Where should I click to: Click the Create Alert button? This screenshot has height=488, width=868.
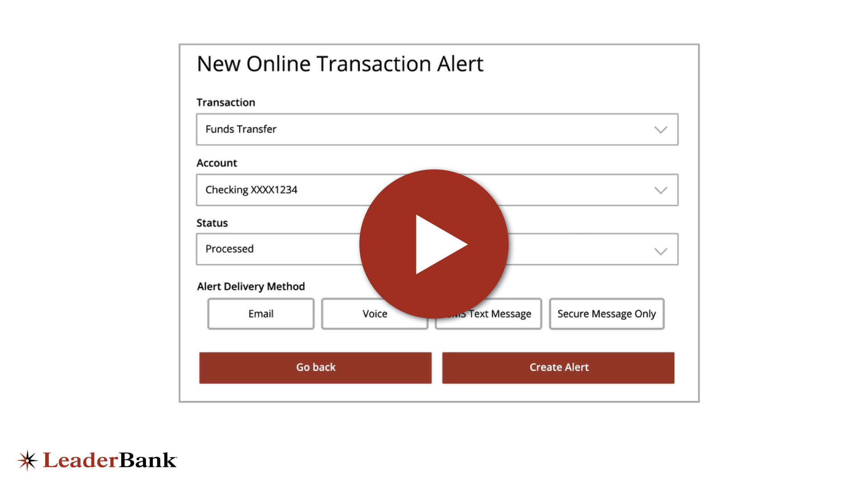(558, 366)
